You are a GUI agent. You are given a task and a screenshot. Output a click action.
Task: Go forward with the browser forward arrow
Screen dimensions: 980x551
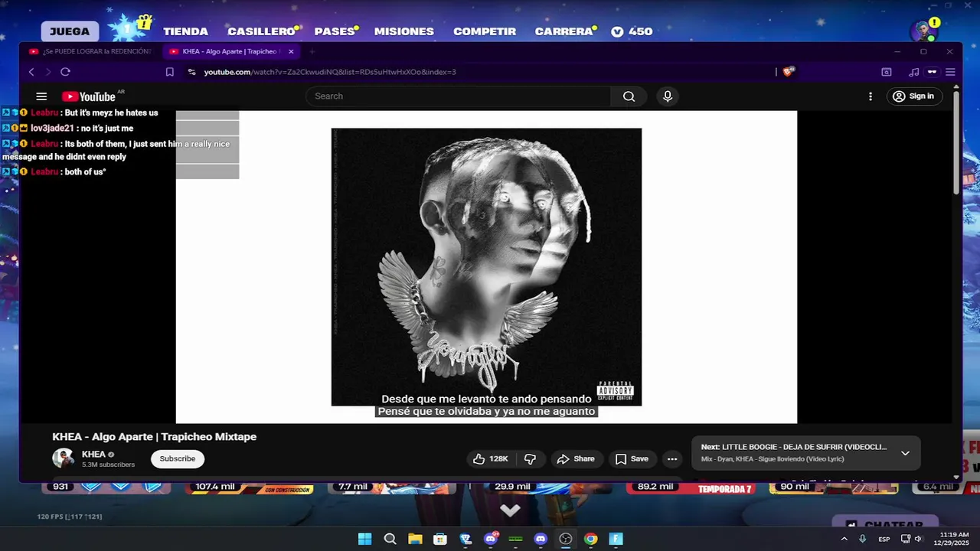coord(48,72)
